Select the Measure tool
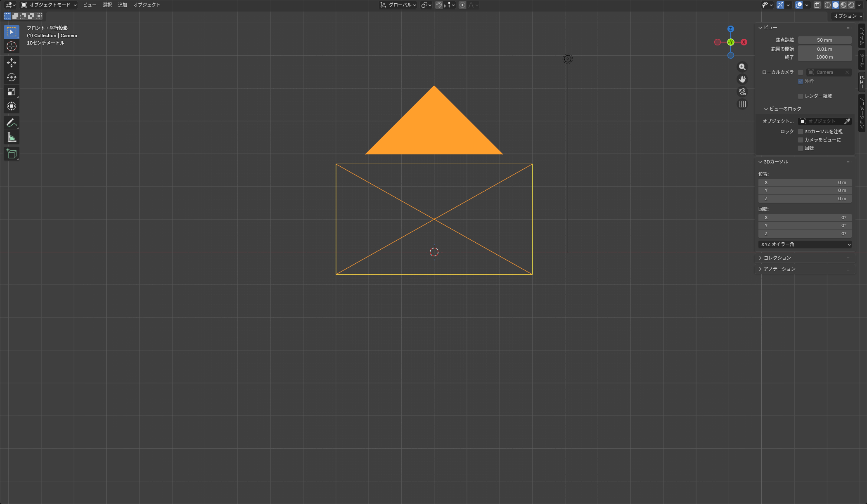Viewport: 867px width, 504px height. [x=12, y=137]
